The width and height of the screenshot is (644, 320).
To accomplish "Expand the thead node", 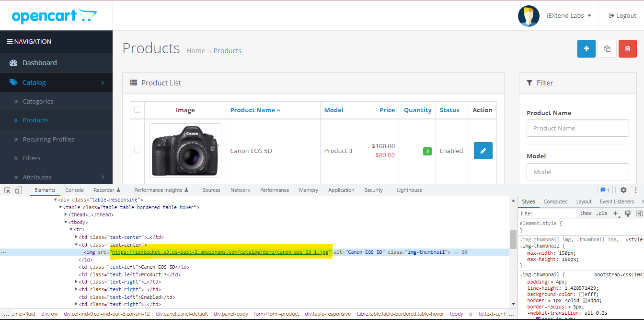I will (x=66, y=214).
